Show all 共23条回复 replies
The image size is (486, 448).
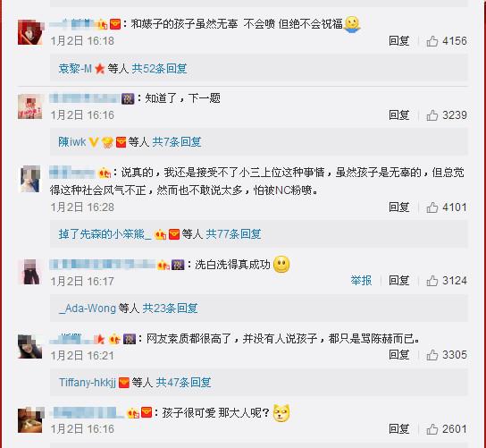click(170, 309)
